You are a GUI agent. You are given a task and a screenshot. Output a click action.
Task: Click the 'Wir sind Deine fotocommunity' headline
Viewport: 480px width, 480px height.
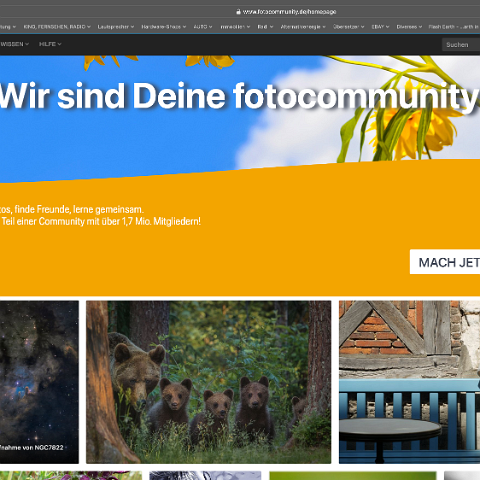click(239, 96)
